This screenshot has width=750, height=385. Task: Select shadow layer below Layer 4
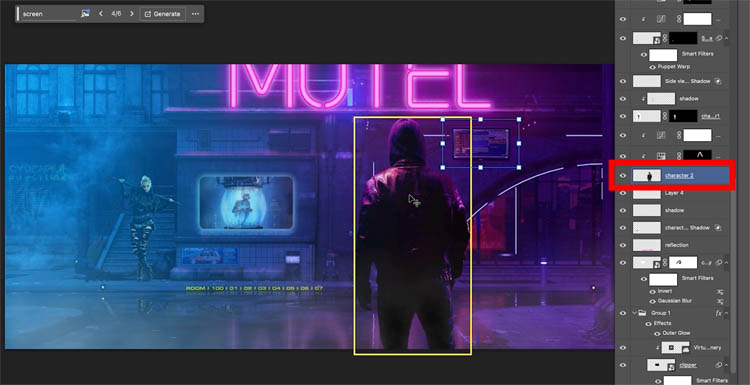pyautogui.click(x=674, y=210)
